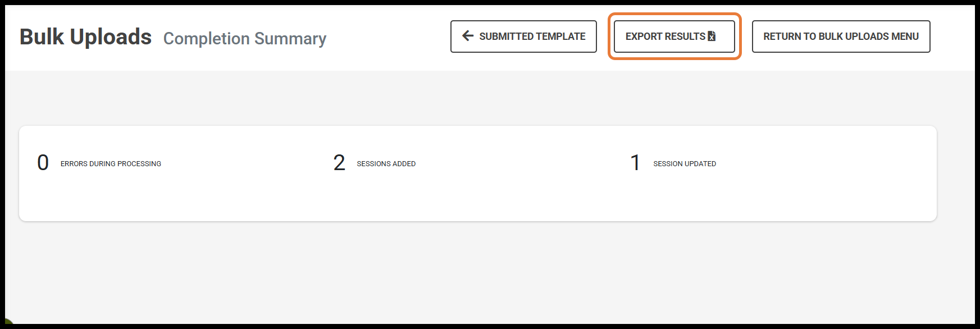The height and width of the screenshot is (329, 980).
Task: Click the session updated count 1
Action: point(635,163)
